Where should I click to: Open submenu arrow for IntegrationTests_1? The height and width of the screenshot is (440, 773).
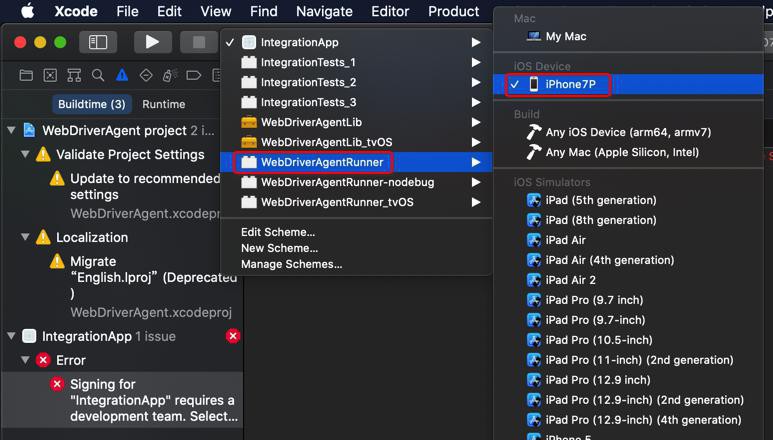[476, 62]
